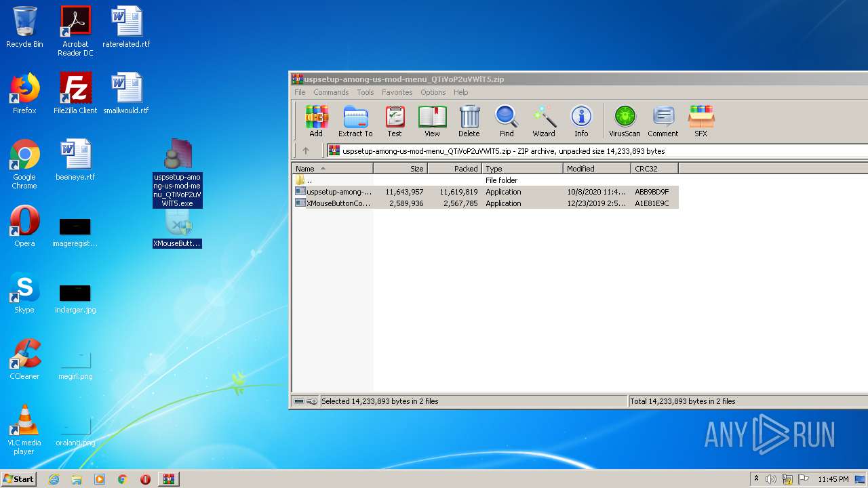This screenshot has height=488, width=868.
Task: Open the Find tool
Action: 507,121
